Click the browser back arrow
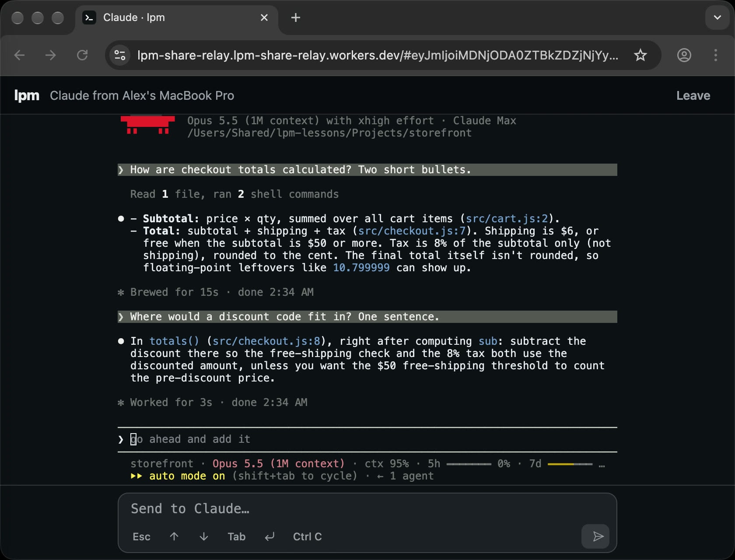Screen dimensions: 735x560 click(20, 55)
